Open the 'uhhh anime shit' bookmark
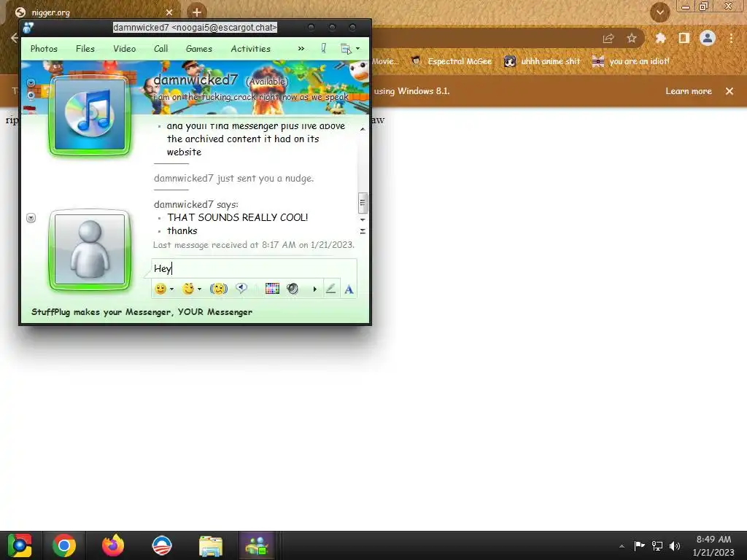Image resolution: width=747 pixels, height=560 pixels. coord(542,61)
